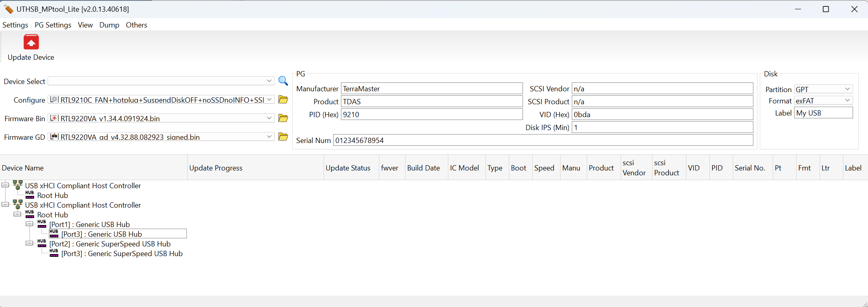
Task: Click the PID (Hex) field with 9210
Action: pos(432,114)
